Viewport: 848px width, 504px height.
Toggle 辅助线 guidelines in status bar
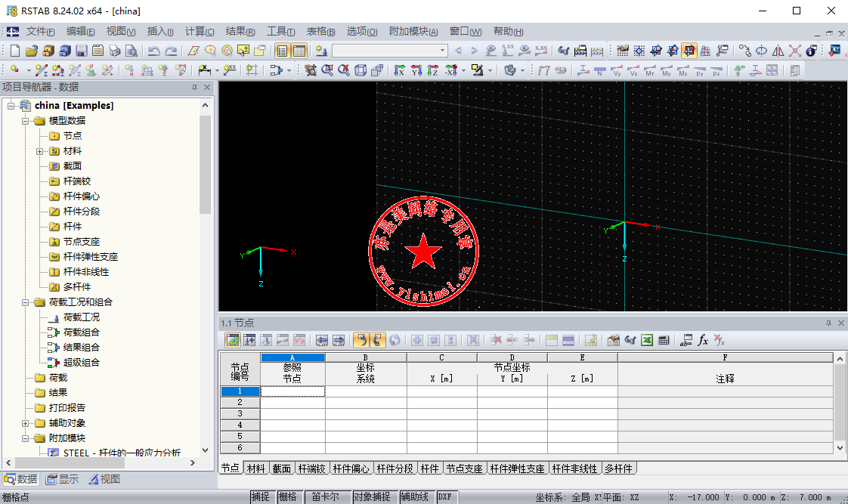tap(415, 496)
